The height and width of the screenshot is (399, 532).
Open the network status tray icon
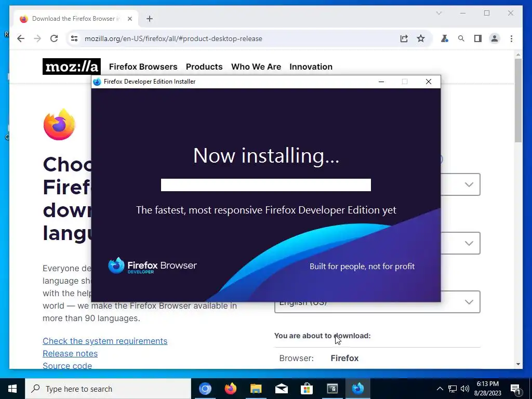(x=453, y=389)
